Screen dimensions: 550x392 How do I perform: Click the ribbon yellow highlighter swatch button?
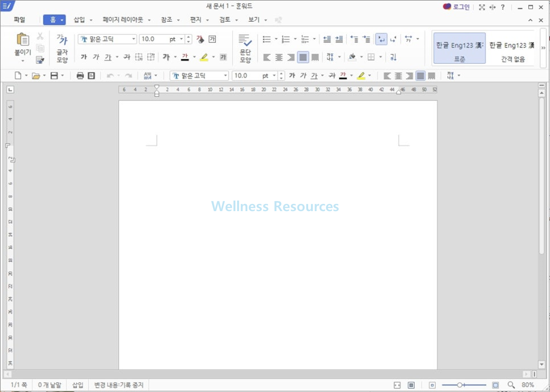point(204,57)
